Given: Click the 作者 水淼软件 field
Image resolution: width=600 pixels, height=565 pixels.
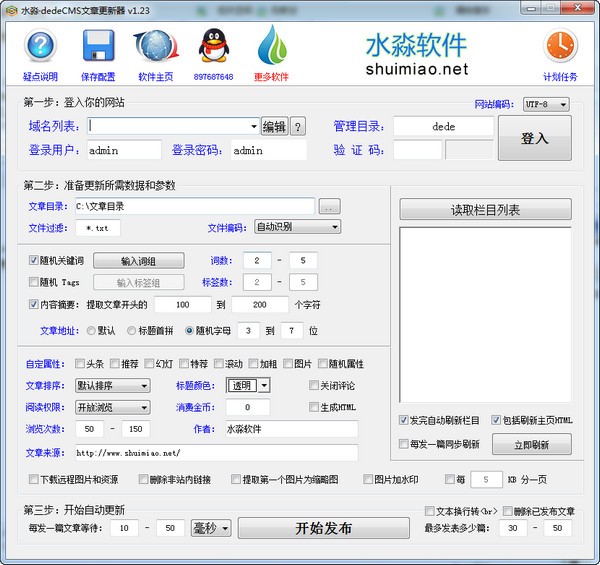Looking at the screenshot, I should click(292, 429).
